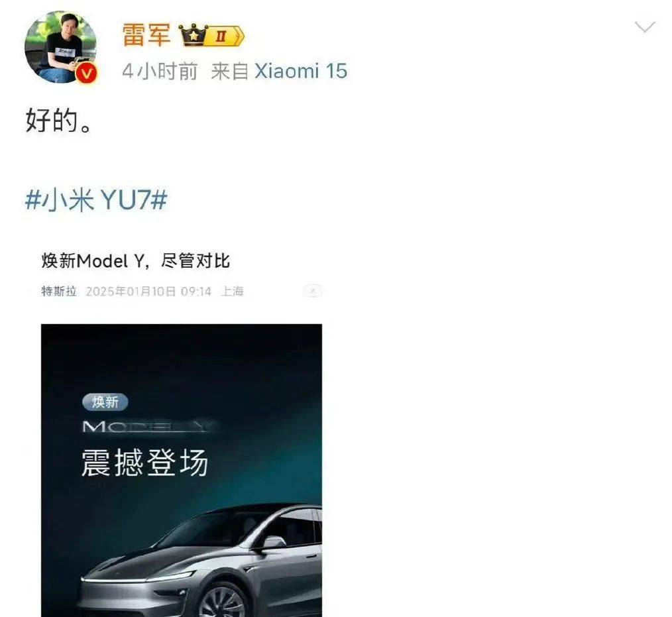
Task: Click the 4小时前 timestamp
Action: 160,71
